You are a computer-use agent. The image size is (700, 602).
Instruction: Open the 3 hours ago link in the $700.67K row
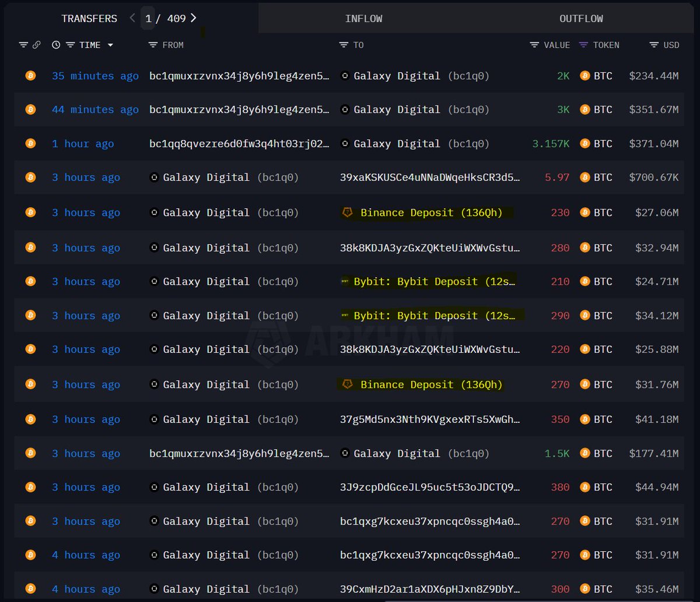86,177
